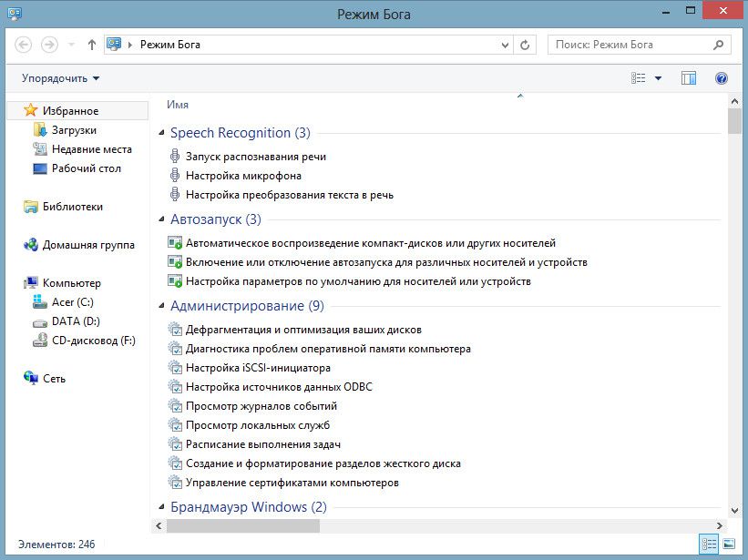Screen dimensions: 748x560
Task: Open Настройка микрофона
Action: click(243, 176)
